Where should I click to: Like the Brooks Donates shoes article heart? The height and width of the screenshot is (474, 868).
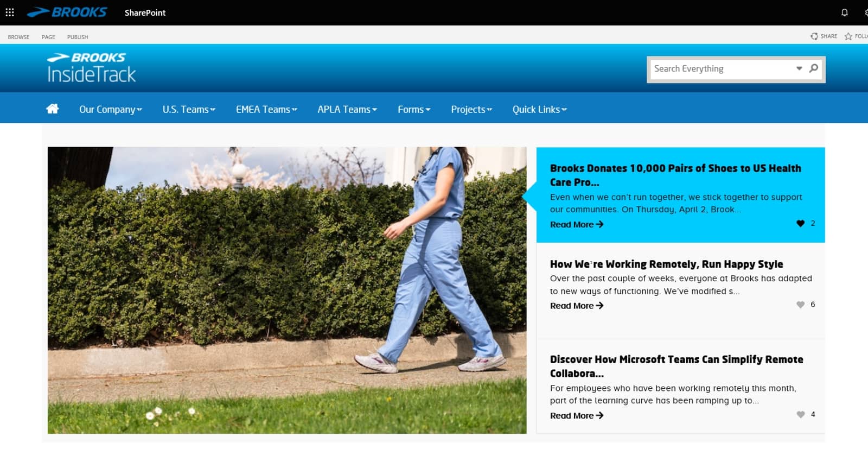pyautogui.click(x=800, y=223)
